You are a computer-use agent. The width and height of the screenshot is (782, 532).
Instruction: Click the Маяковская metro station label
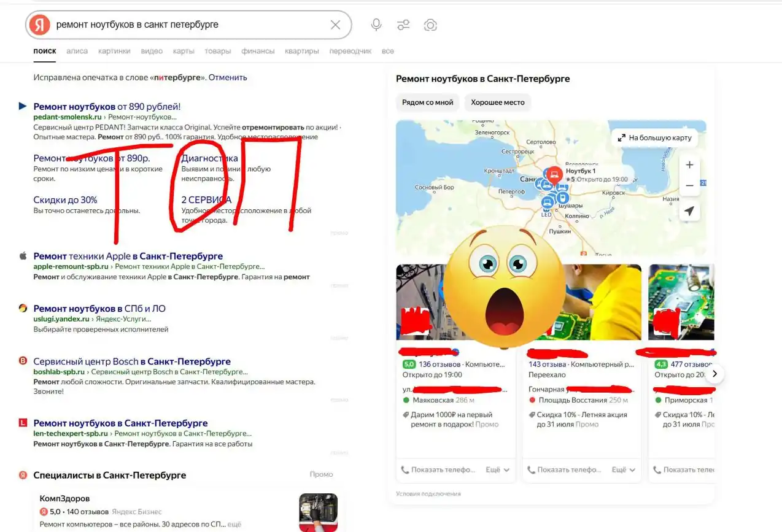point(433,400)
